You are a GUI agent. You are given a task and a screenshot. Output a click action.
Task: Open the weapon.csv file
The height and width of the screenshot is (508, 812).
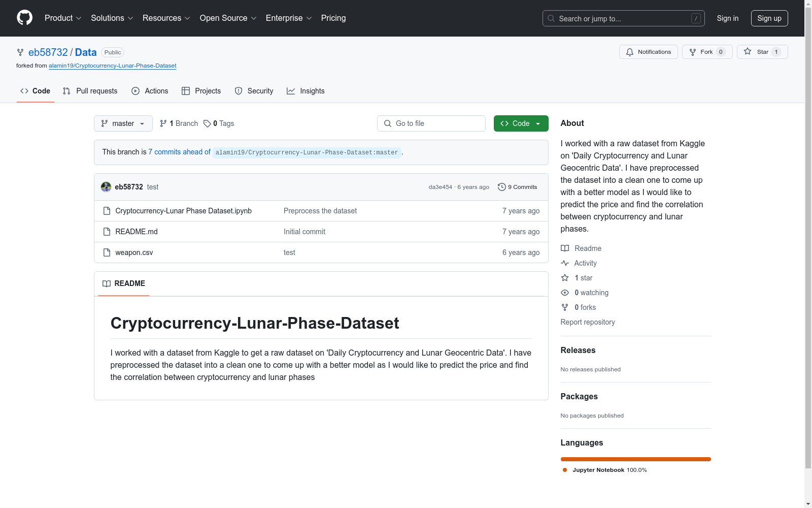[134, 252]
